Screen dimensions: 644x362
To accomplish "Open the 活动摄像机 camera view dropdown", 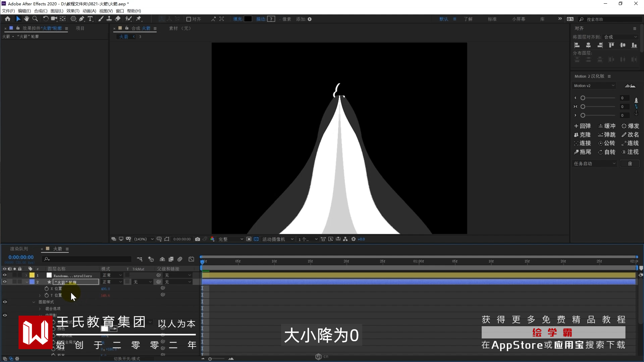I will click(278, 239).
